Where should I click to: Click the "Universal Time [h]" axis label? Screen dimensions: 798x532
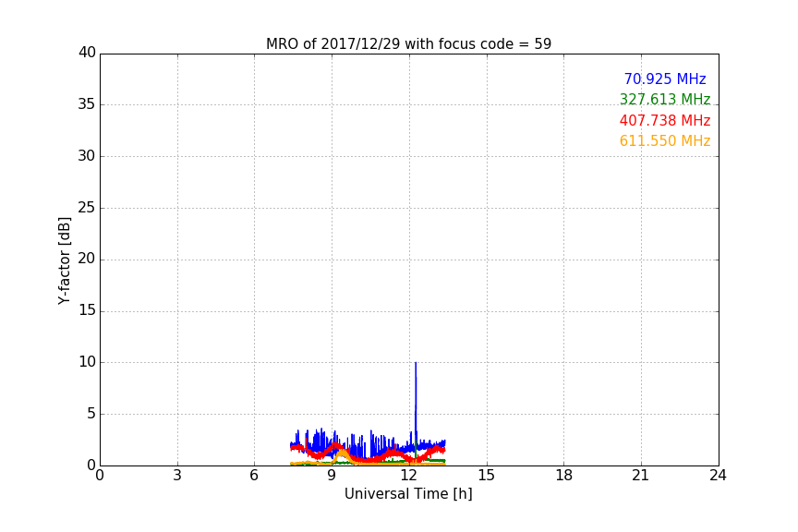coord(408,494)
